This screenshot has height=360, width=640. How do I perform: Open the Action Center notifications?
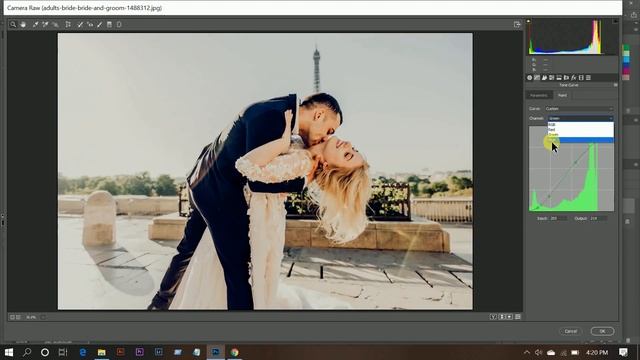(623, 352)
